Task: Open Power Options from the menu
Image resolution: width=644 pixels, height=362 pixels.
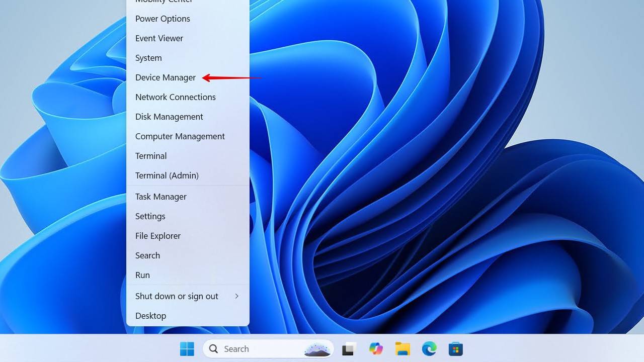Action: pos(163,19)
